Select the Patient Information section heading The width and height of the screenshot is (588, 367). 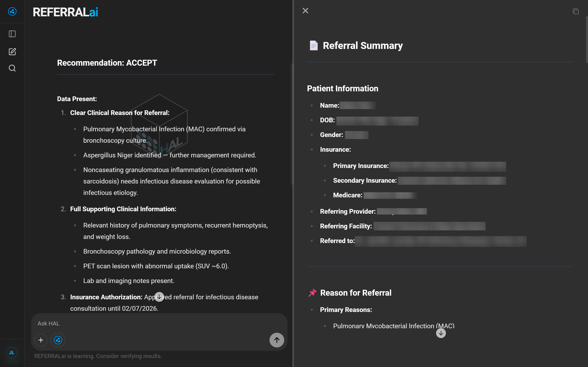pyautogui.click(x=342, y=88)
